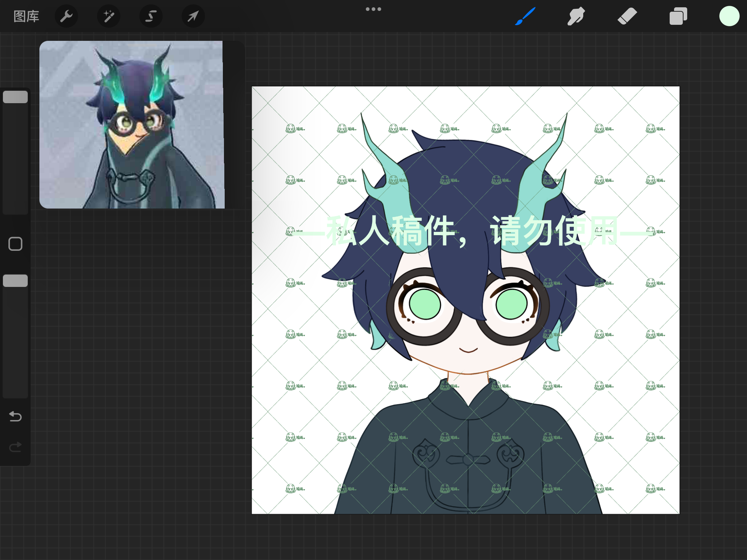This screenshot has width=747, height=560.
Task: Tap the reference image thumbnail window
Action: pos(132,125)
